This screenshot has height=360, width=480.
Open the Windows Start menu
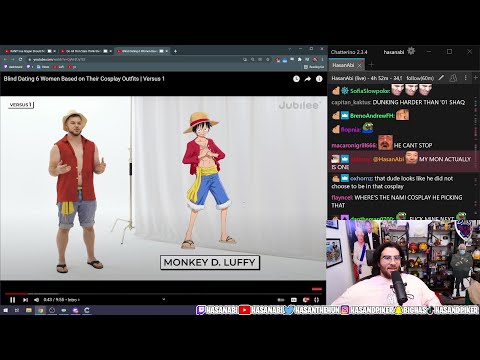(5, 310)
